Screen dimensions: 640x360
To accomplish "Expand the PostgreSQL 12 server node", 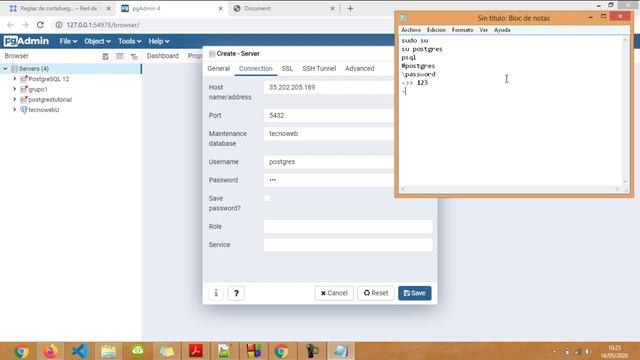I will click(15, 79).
